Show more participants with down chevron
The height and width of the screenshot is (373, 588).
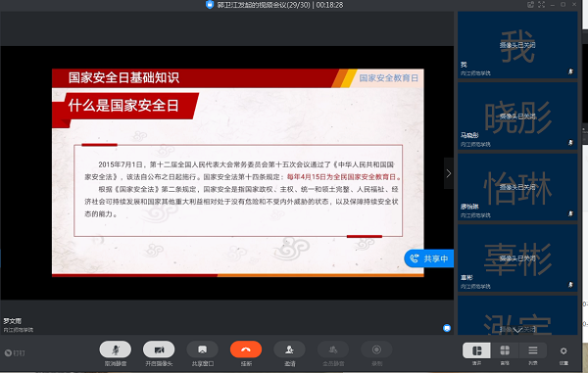517,330
